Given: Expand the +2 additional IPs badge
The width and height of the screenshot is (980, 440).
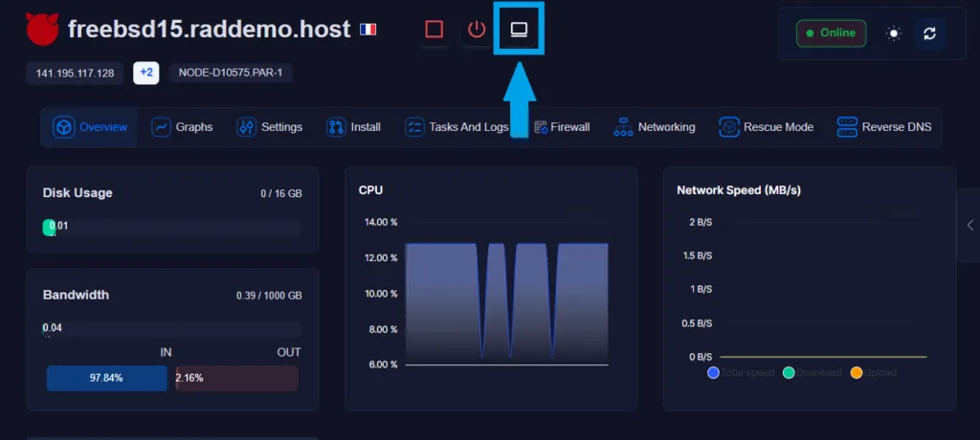Looking at the screenshot, I should point(146,73).
